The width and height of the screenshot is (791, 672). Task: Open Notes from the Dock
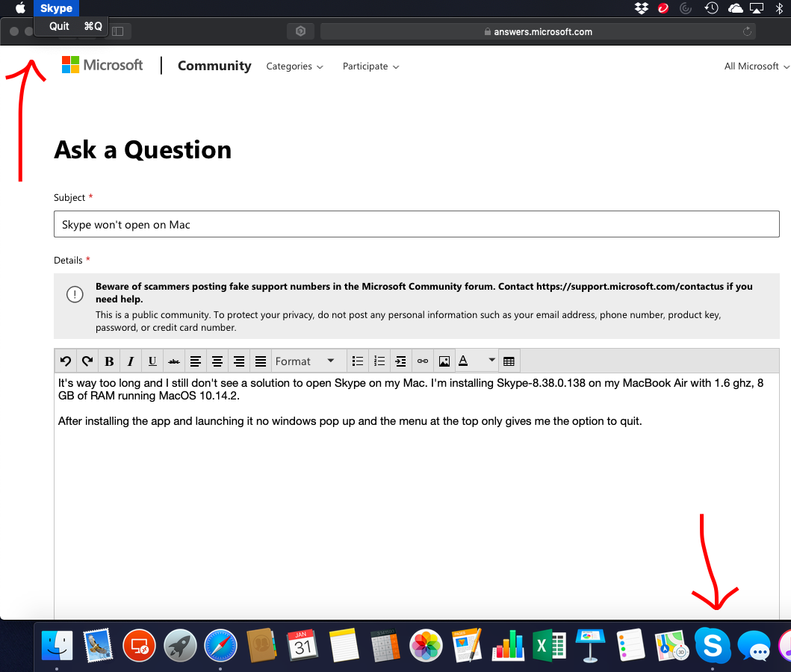pos(344,645)
